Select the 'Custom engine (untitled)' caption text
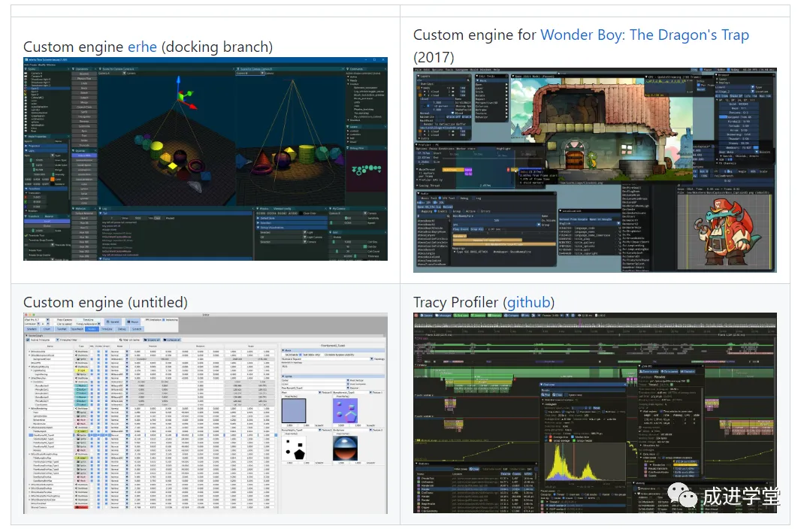Viewport: 807px width, 532px height. pyautogui.click(x=105, y=303)
